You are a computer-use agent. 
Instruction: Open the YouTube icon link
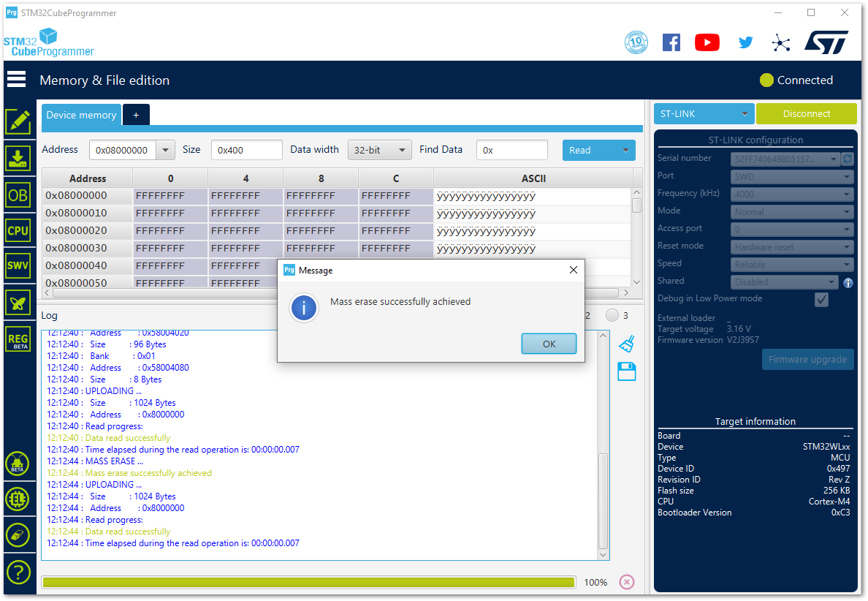click(707, 42)
